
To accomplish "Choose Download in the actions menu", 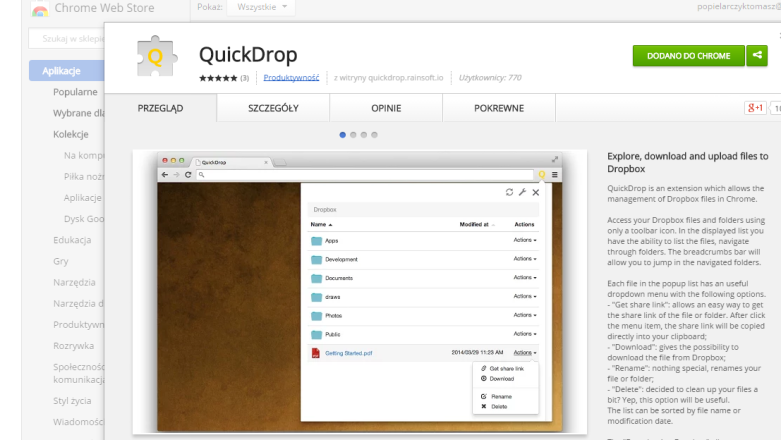I will point(501,379).
